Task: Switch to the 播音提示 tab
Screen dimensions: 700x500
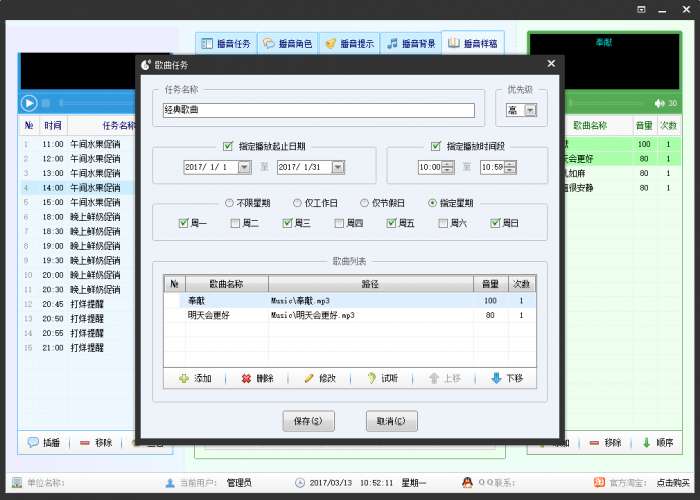Action: [350, 43]
